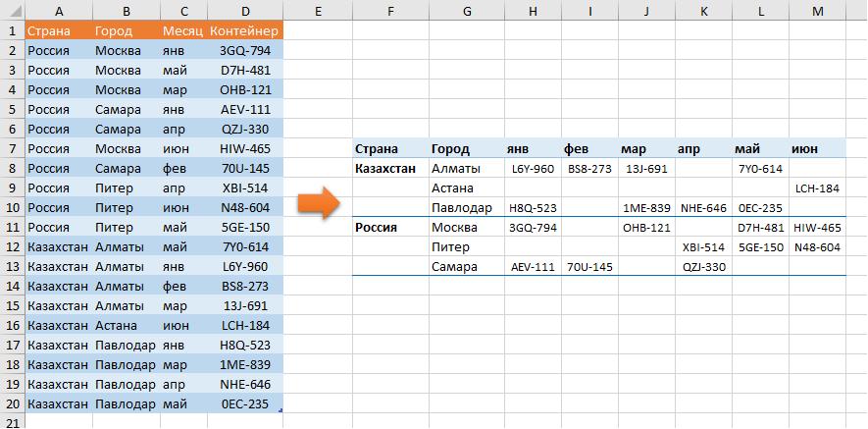Select pivot cell L6Y-960 for Алматы
The width and height of the screenshot is (868, 429).
coord(534,169)
